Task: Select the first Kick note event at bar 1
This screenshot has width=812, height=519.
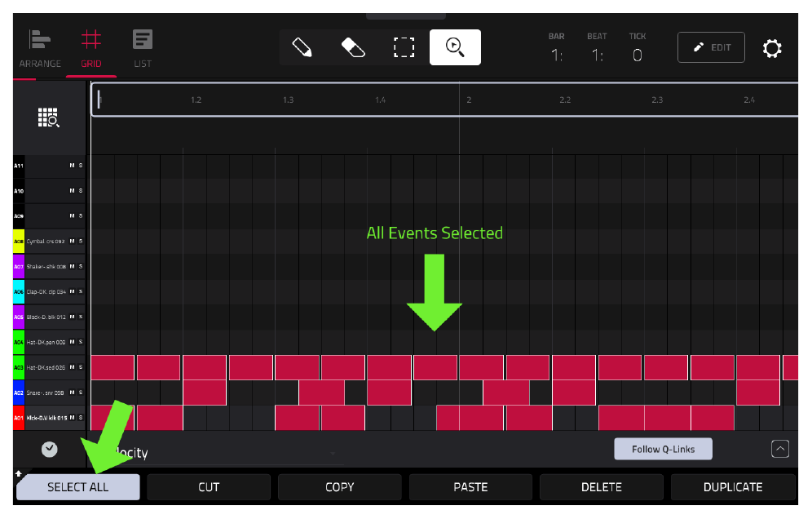Action: coord(113,418)
